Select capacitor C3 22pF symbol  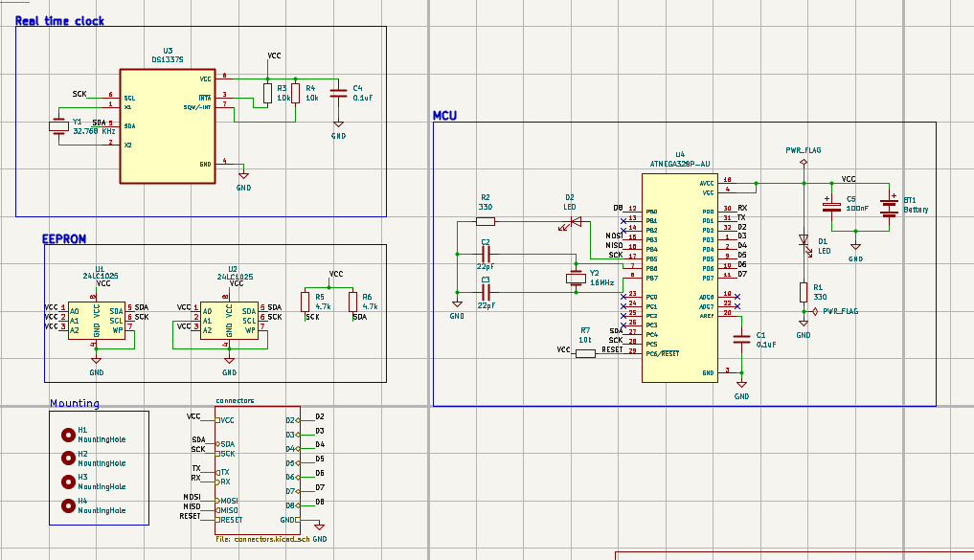(x=486, y=292)
